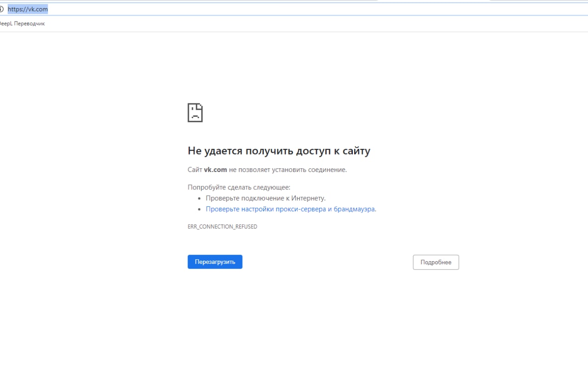
Task: Open the proxy and firewall settings link
Action: pos(291,209)
